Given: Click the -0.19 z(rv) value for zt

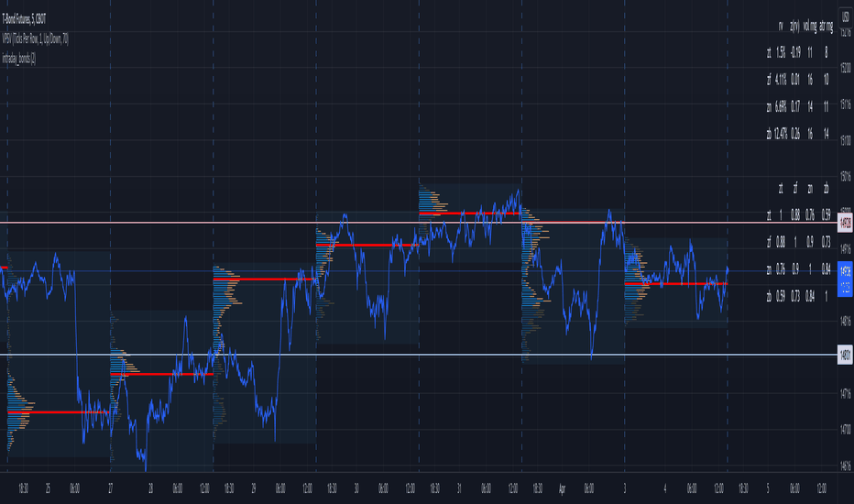Looking at the screenshot, I should [x=795, y=52].
